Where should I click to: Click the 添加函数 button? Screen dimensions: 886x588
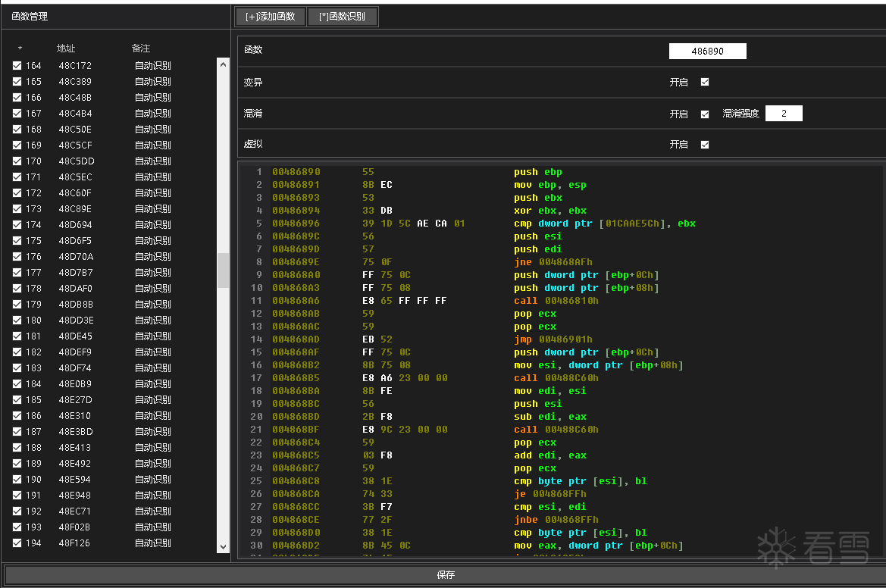click(271, 17)
